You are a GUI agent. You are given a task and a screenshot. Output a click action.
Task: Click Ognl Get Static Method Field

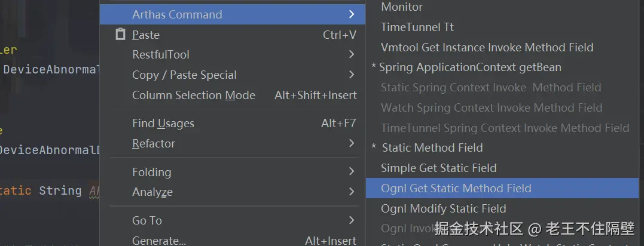pos(456,188)
